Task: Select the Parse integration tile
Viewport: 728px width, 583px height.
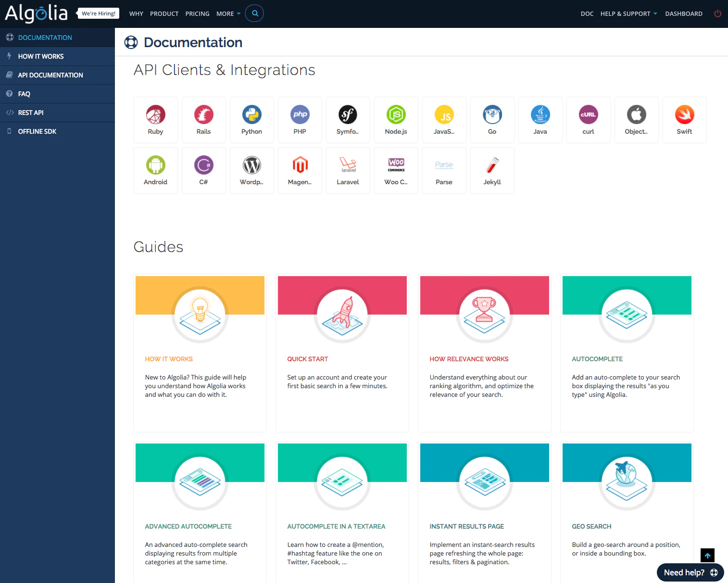Action: pos(444,170)
